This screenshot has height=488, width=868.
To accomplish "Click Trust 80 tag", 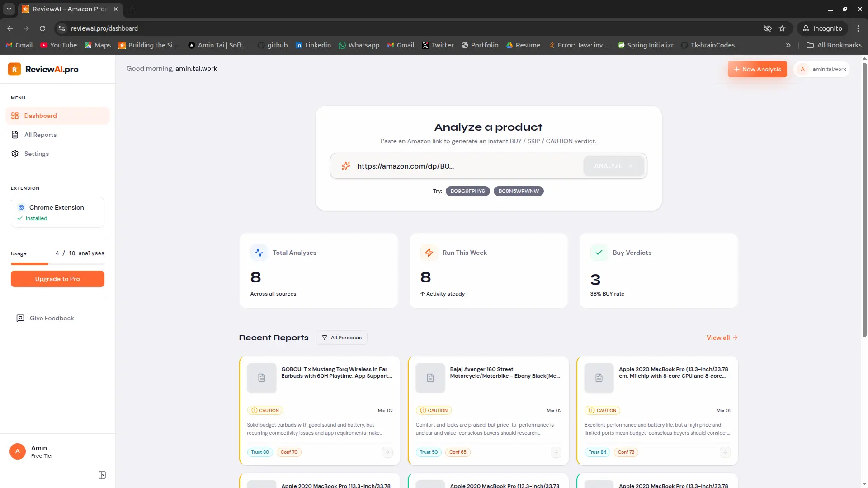I will tap(260, 452).
